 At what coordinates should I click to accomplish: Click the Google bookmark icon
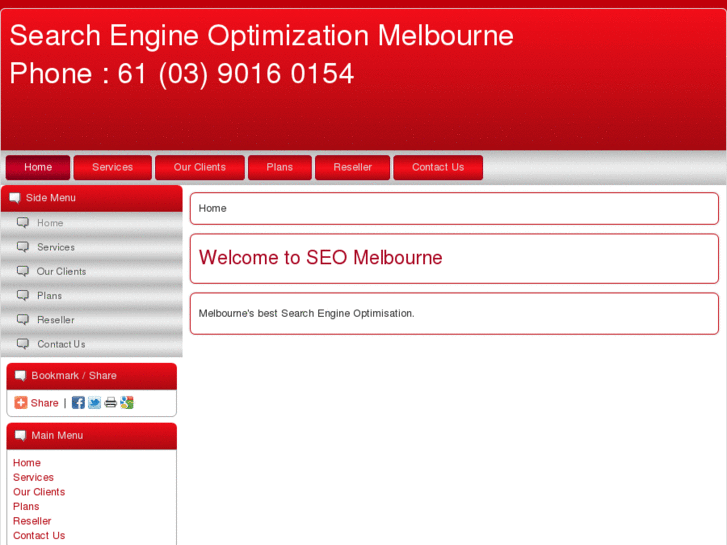click(x=127, y=403)
